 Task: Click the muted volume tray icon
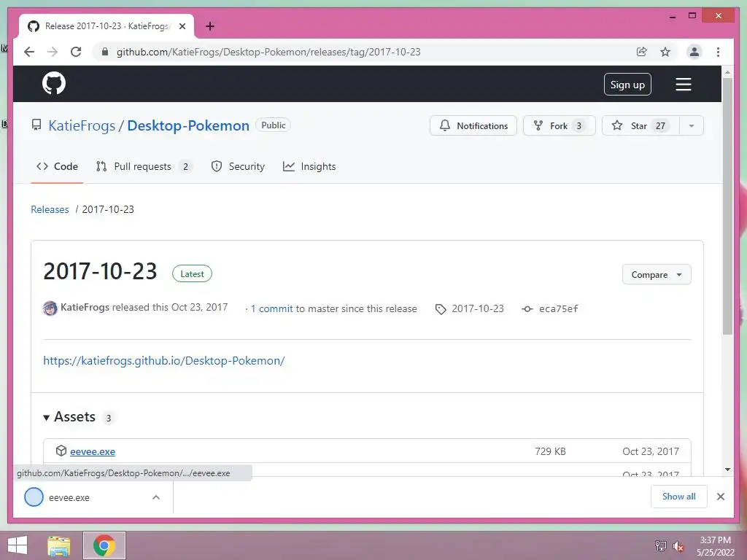[678, 546]
